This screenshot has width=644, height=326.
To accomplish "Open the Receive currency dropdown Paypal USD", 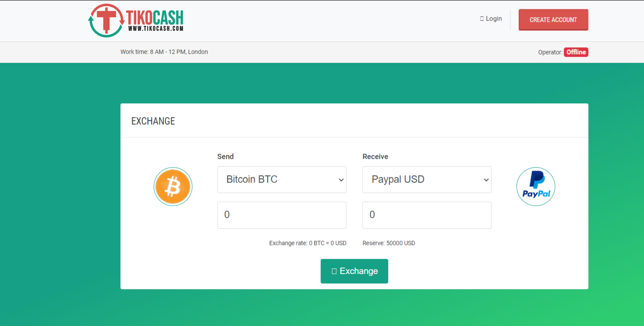I will click(x=427, y=179).
